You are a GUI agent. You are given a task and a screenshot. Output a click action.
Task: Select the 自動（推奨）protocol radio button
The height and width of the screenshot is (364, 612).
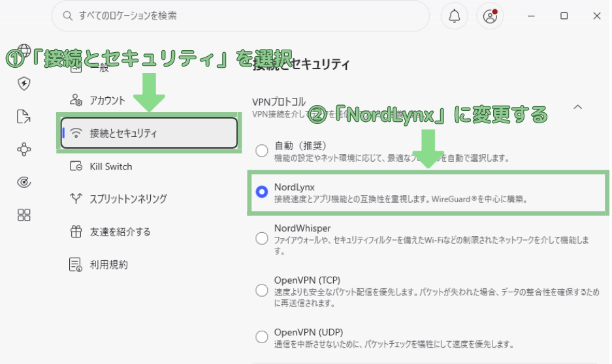pos(261,151)
